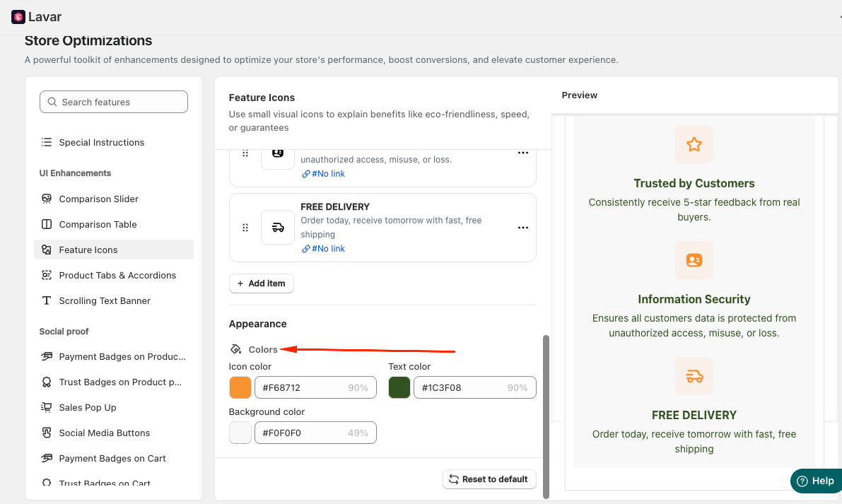Click the Colors paint bucket icon

pyautogui.click(x=235, y=349)
